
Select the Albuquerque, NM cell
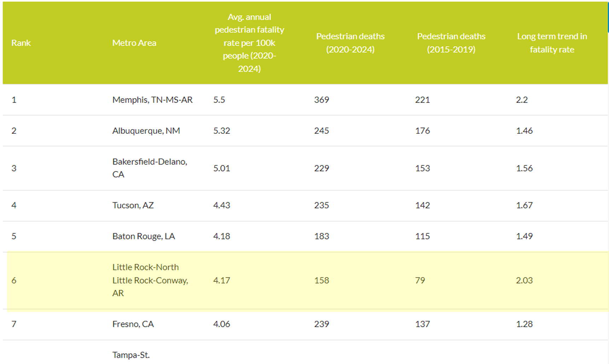point(146,131)
